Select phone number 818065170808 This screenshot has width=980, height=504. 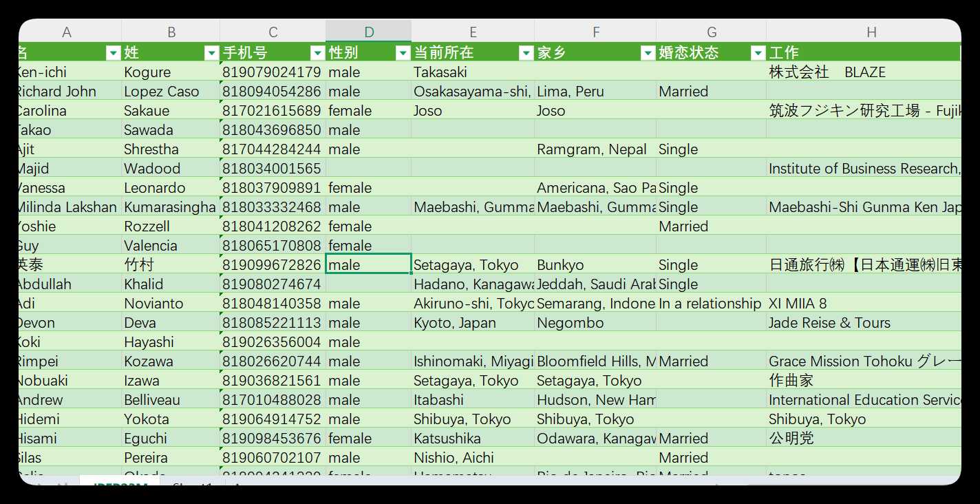point(273,245)
